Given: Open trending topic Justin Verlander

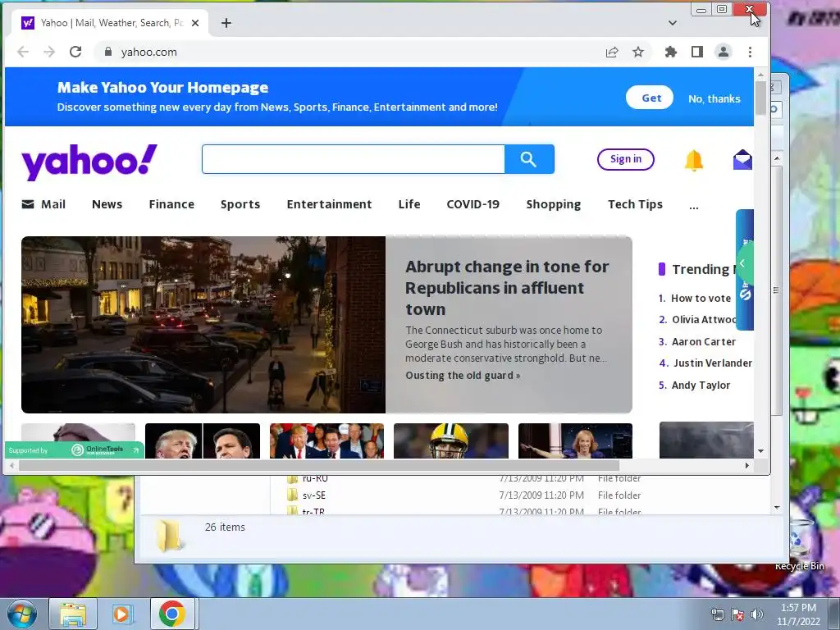Looking at the screenshot, I should tap(713, 363).
